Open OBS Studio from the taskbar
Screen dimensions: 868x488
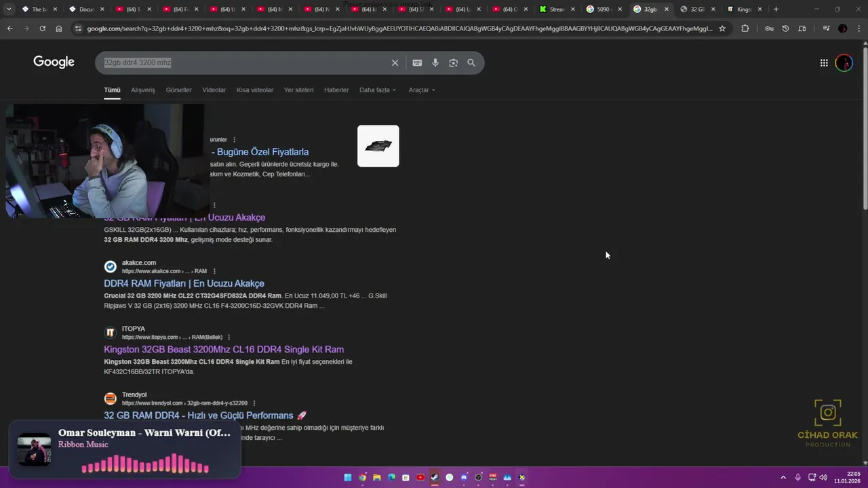tap(478, 477)
